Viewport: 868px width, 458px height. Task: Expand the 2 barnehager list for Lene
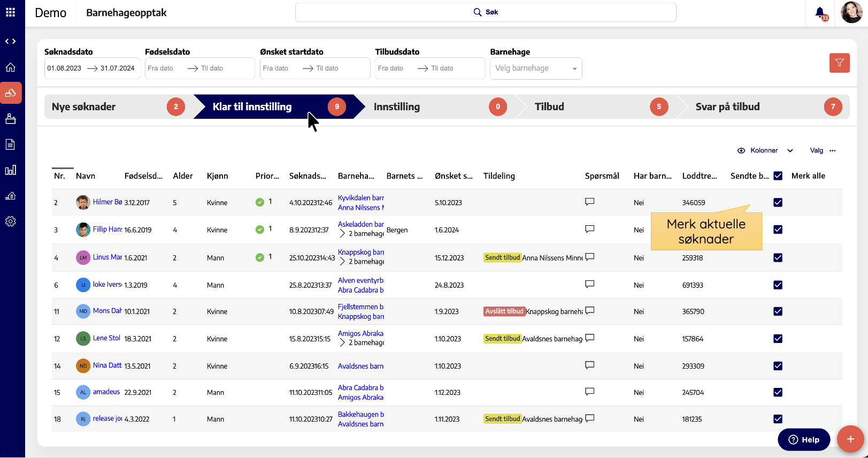tap(342, 342)
